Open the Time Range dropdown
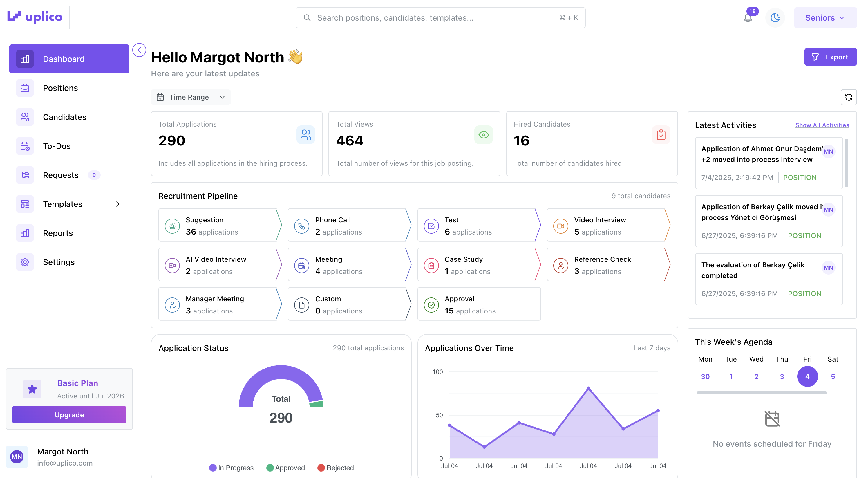The image size is (868, 478). click(x=191, y=98)
